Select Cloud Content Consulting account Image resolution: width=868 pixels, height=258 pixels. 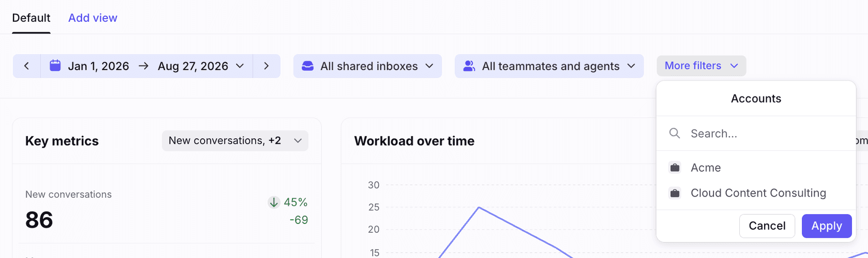click(756, 193)
